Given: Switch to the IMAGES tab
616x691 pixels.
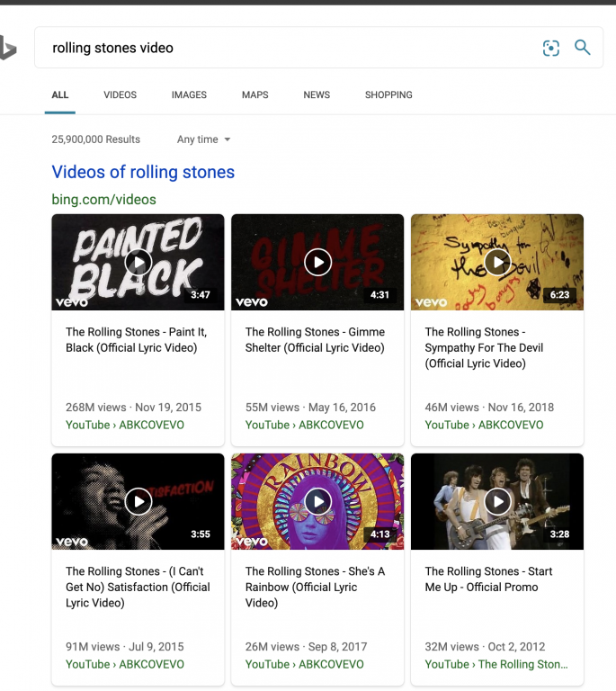Looking at the screenshot, I should tap(189, 94).
